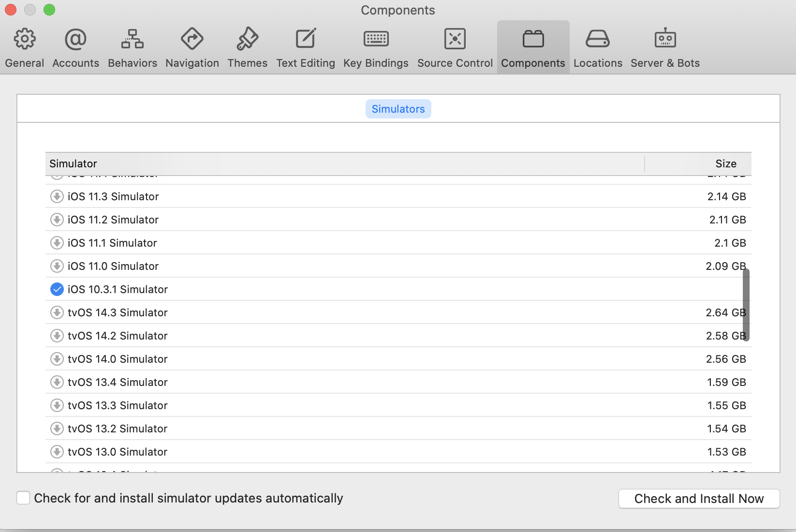The height and width of the screenshot is (532, 796).
Task: Open the Accounts preferences pane
Action: tap(75, 48)
